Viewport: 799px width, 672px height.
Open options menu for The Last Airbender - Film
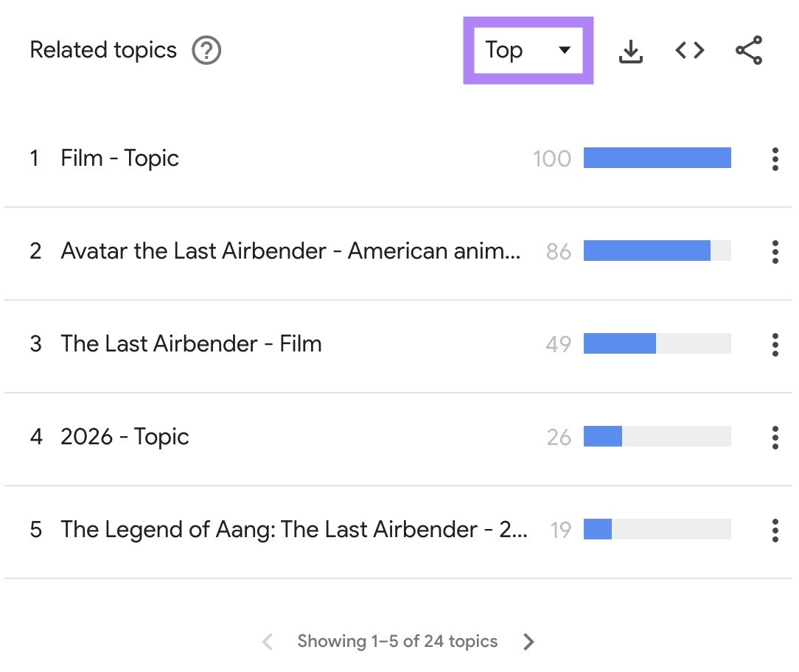(x=775, y=344)
